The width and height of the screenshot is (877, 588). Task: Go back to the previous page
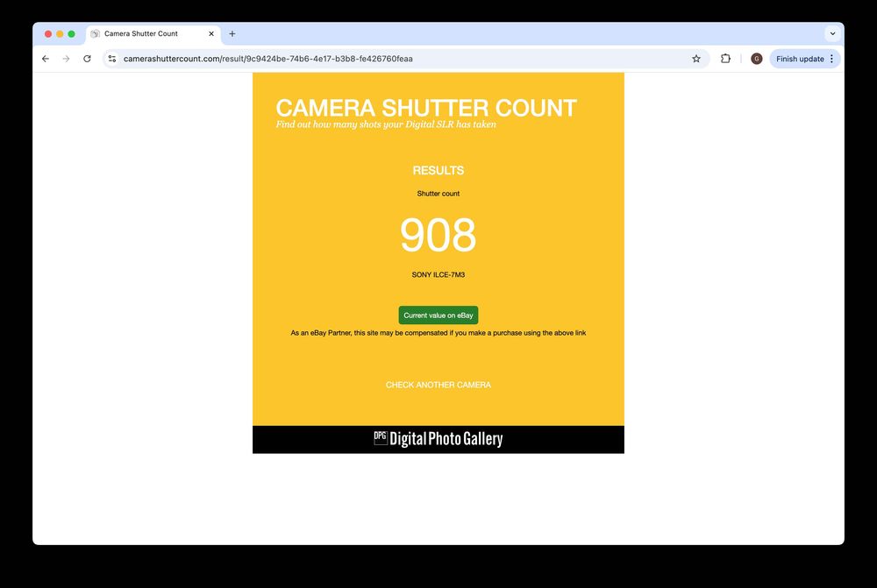click(46, 59)
